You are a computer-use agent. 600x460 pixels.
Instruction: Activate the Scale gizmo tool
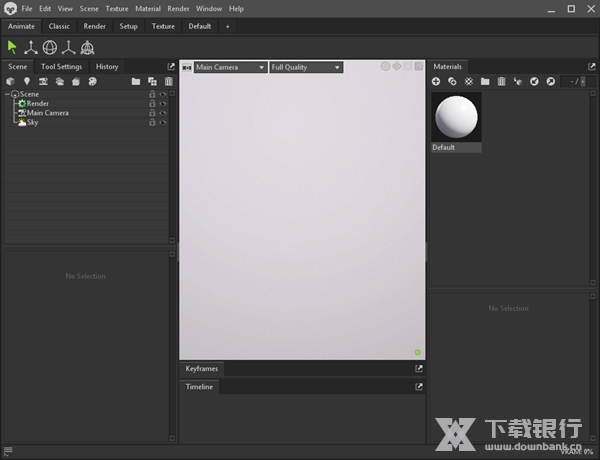68,47
